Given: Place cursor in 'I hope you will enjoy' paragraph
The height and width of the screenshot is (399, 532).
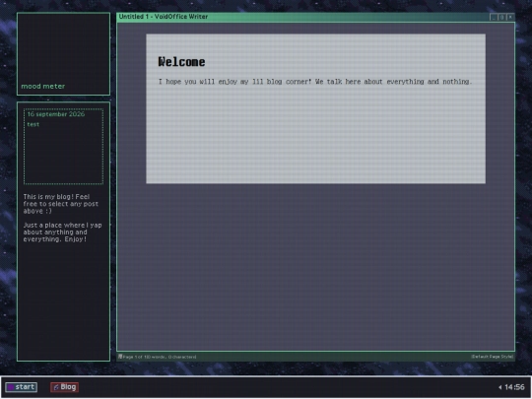Looking at the screenshot, I should (x=315, y=82).
